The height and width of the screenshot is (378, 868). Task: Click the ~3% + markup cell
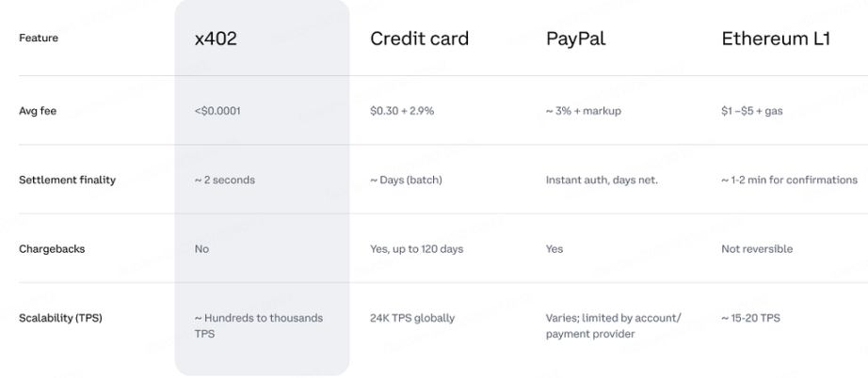click(584, 111)
